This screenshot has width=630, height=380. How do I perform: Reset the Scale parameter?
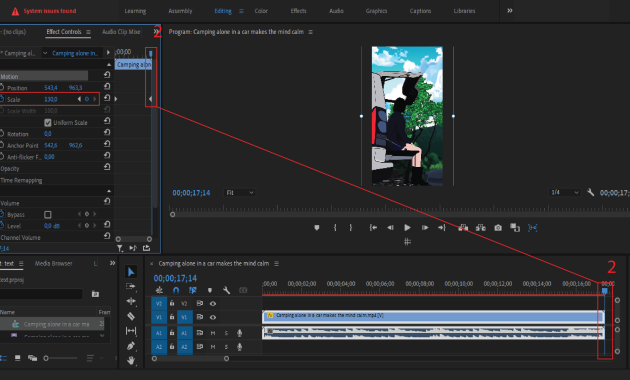(x=107, y=98)
